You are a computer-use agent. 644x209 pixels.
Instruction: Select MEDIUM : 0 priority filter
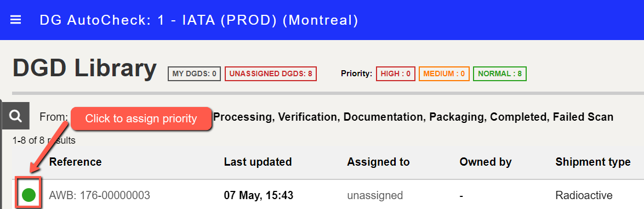click(x=444, y=74)
